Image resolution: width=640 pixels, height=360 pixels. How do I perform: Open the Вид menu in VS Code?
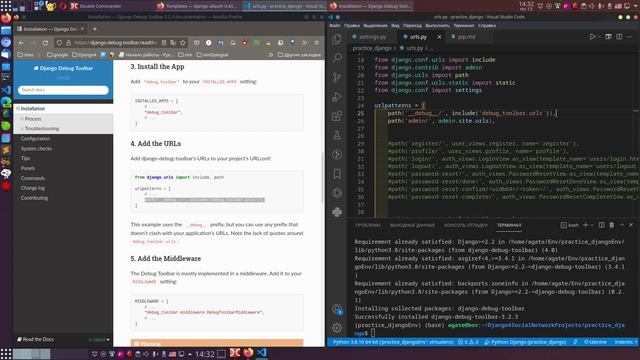(x=395, y=25)
